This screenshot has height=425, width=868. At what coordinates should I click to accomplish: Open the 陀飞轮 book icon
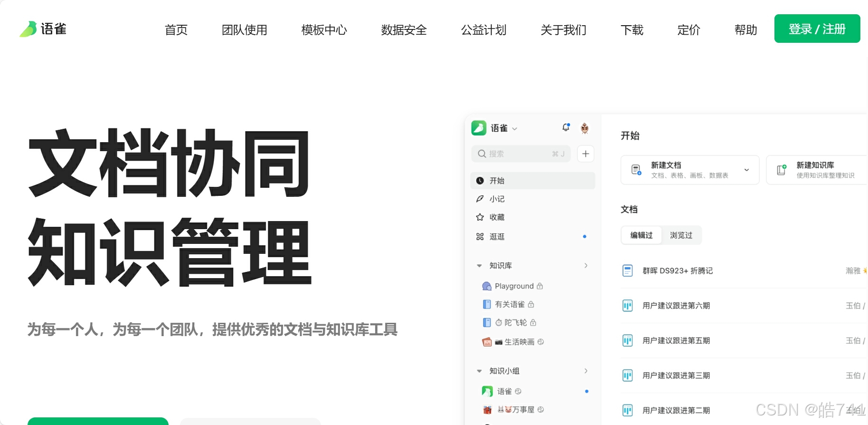(x=487, y=322)
